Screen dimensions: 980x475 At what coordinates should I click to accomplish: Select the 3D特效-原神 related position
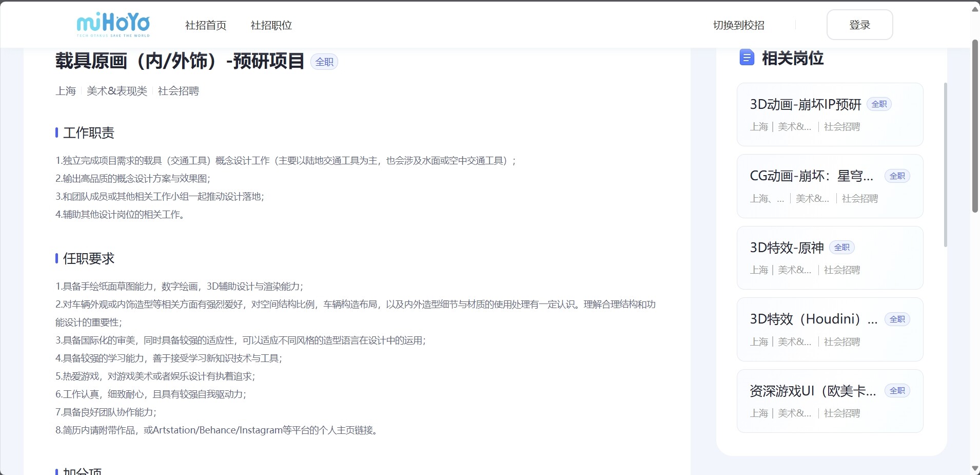829,258
